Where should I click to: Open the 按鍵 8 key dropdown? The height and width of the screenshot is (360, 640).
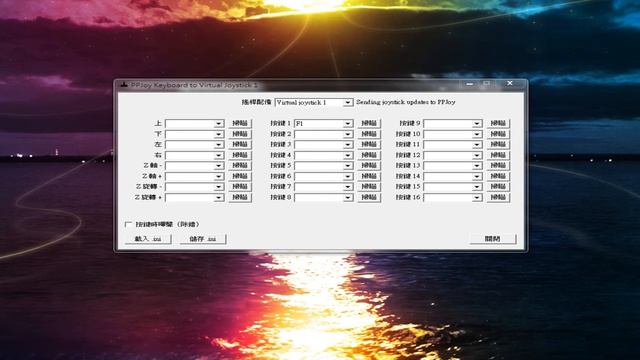coord(323,197)
